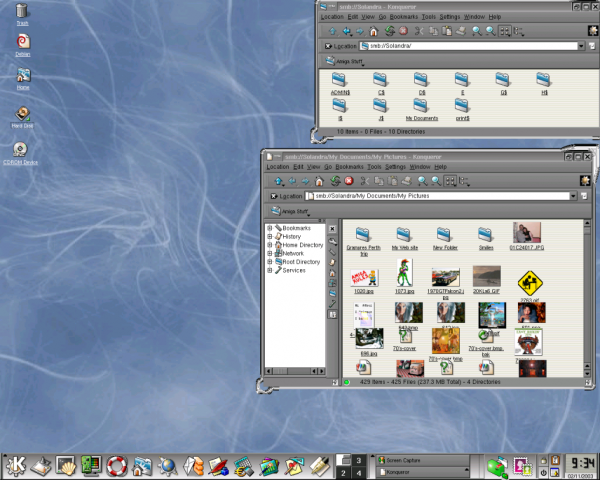Click Konqueror taskbar button
The image size is (600, 480).
(x=422, y=472)
